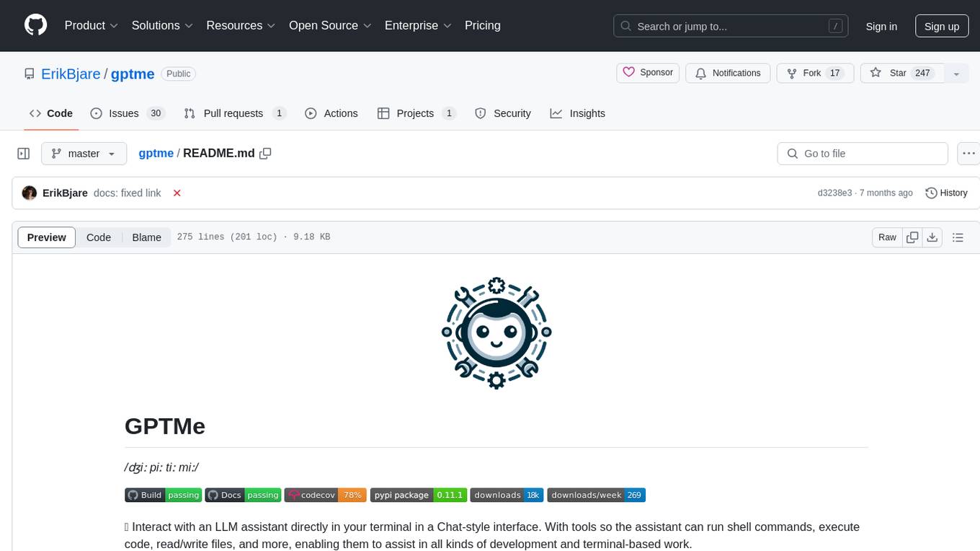The height and width of the screenshot is (551, 980).
Task: Open the commit author ErikBjare link
Action: tap(65, 193)
